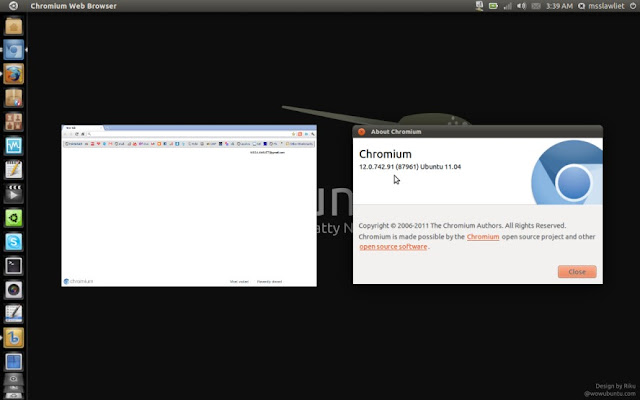This screenshot has height=400, width=640.
Task: Click the Close button in About Chromium
Action: (577, 271)
